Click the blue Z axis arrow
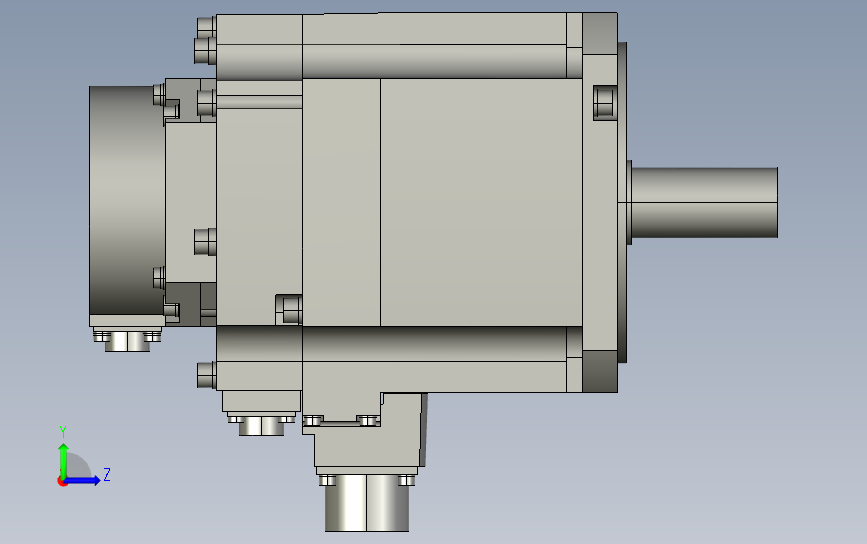The image size is (867, 544). [x=83, y=480]
